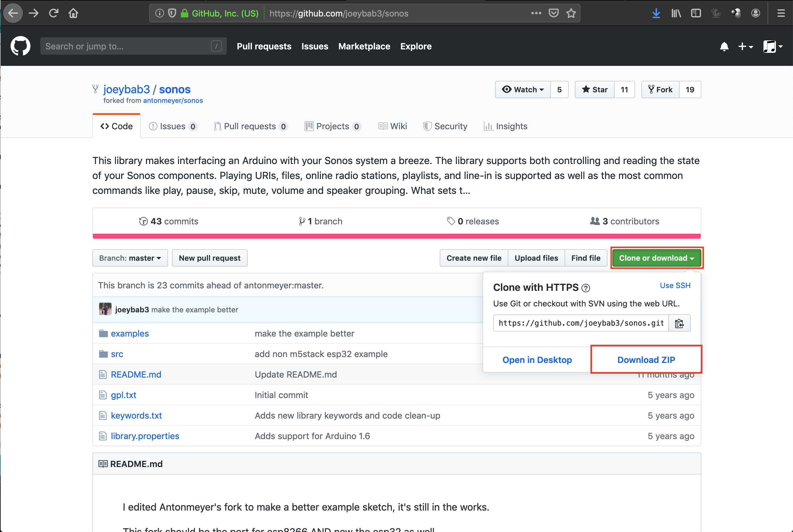
Task: Star the sonos repository
Action: (x=594, y=89)
